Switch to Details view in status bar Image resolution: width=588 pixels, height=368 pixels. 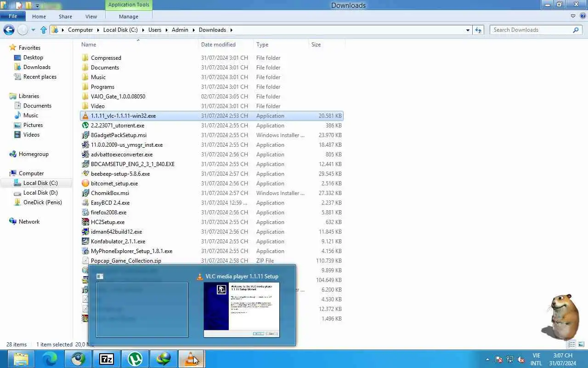coord(571,344)
